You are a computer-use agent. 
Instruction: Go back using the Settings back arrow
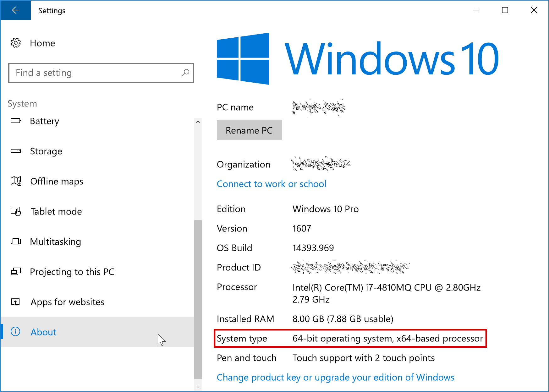point(15,10)
